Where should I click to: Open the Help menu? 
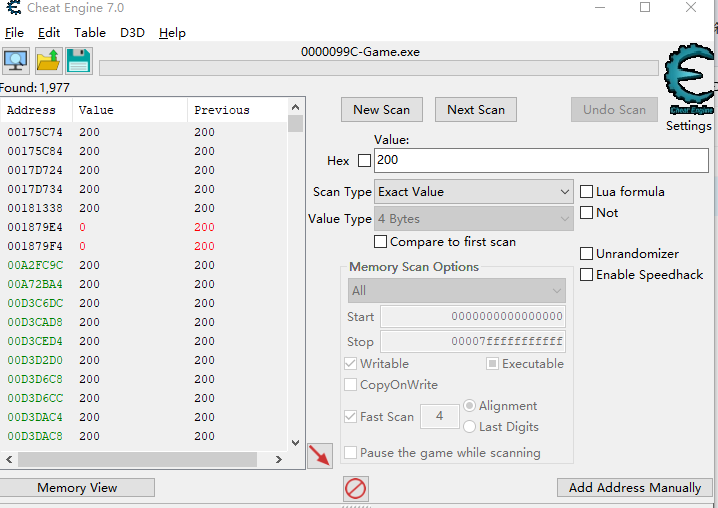(x=172, y=33)
